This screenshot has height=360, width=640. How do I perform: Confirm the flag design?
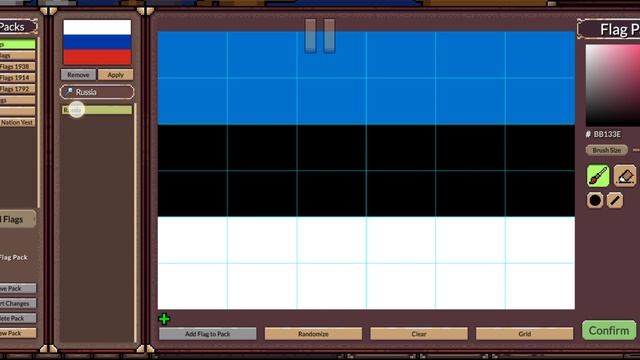(609, 330)
